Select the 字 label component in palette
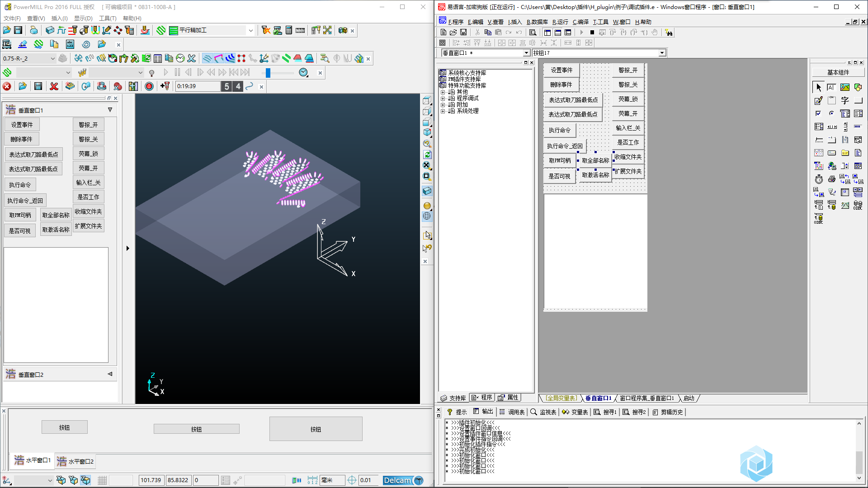This screenshot has width=868, height=488. [x=845, y=100]
